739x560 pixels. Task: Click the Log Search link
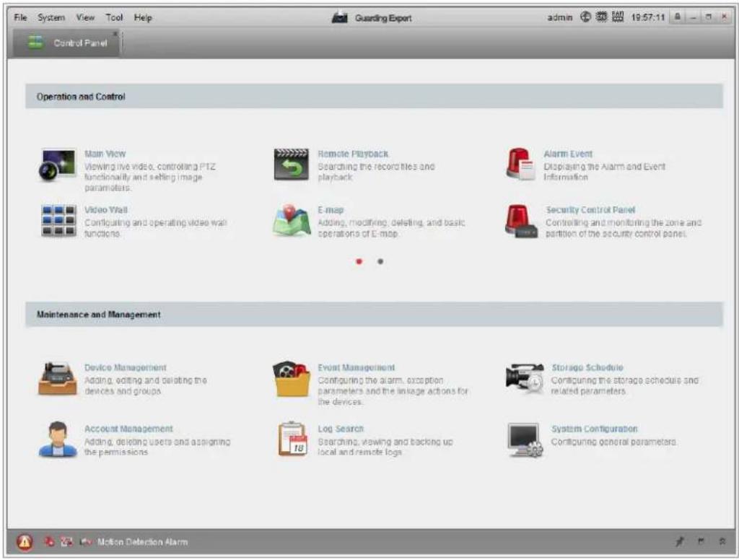point(341,429)
